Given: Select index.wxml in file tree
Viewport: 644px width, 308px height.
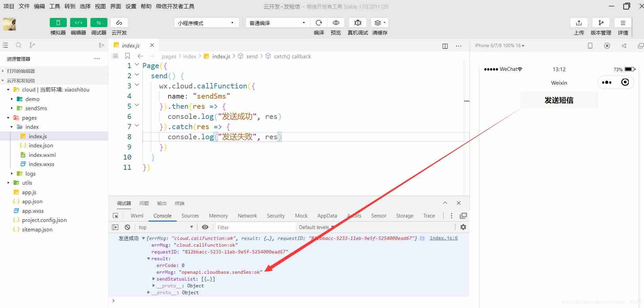Looking at the screenshot, I should coord(42,155).
